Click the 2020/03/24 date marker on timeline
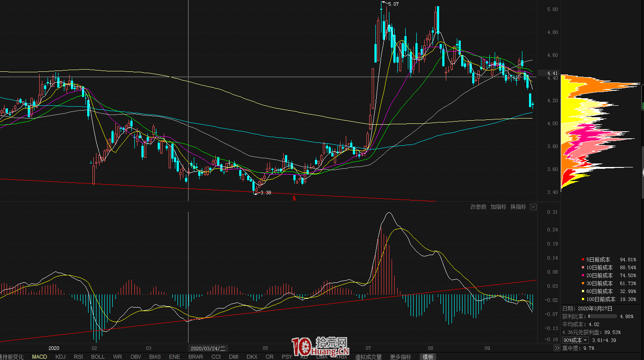The image size is (644, 360). coord(208,349)
